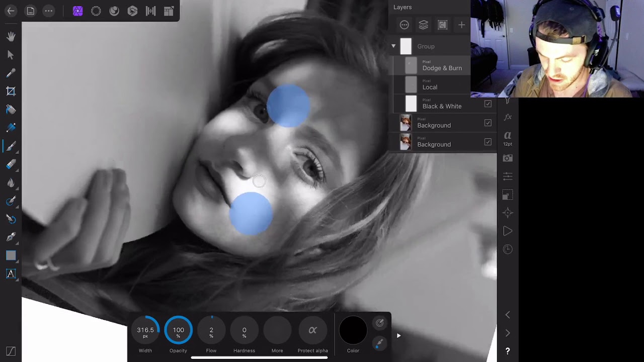
Task: Select the Dodge & Burn layer
Action: coord(432,65)
